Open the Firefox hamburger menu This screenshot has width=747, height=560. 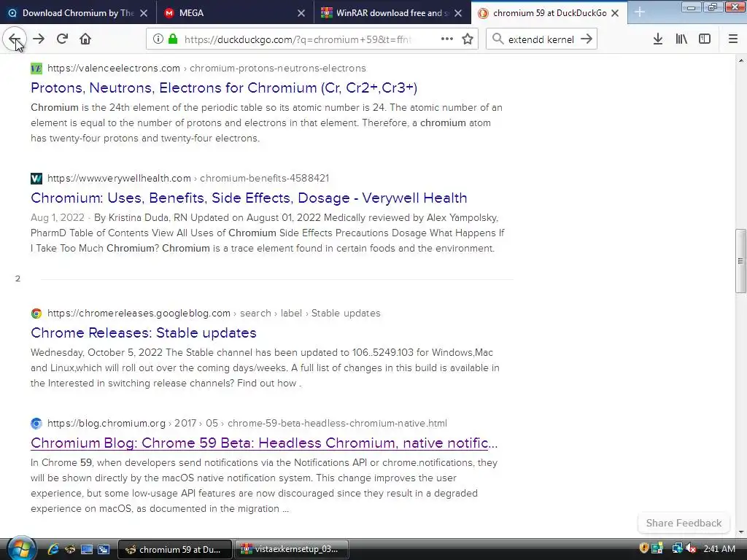[x=733, y=39]
